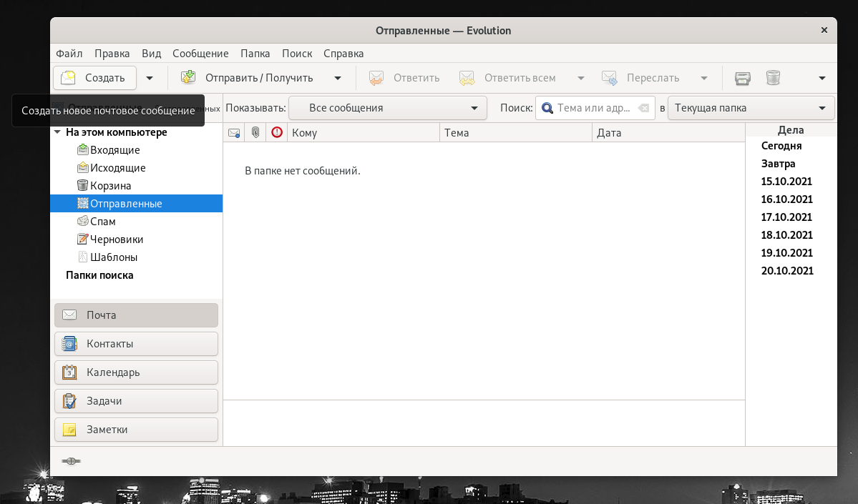Switch to the Календарь view
This screenshot has width=858, height=504.
click(136, 372)
